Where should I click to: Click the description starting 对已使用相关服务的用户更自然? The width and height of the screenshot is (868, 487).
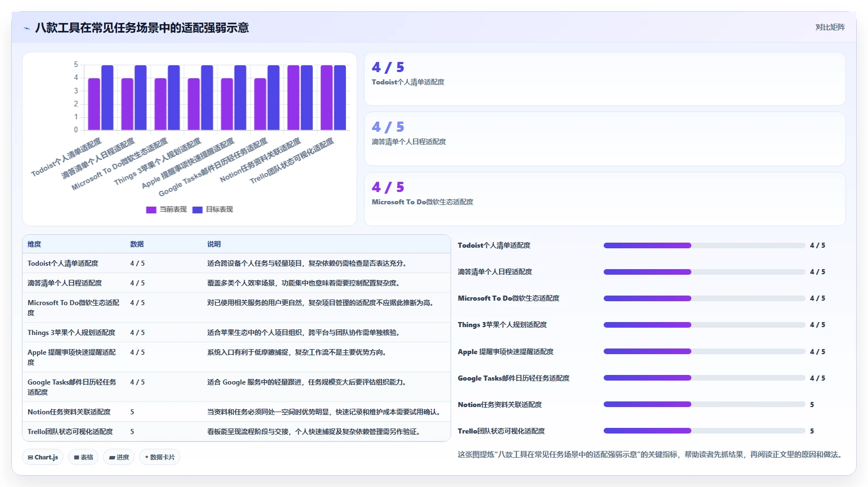[321, 303]
